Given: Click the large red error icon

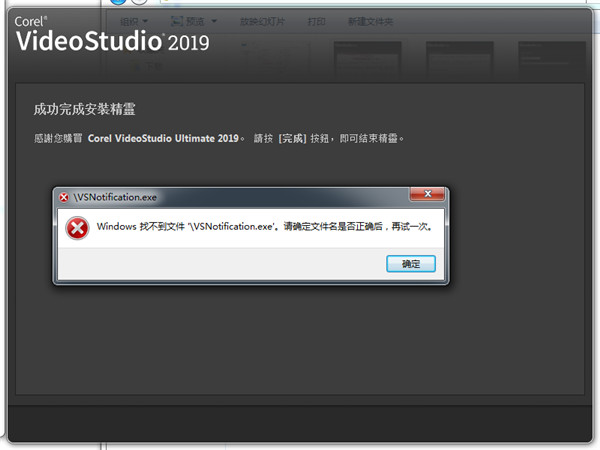Looking at the screenshot, I should pyautogui.click(x=77, y=227).
